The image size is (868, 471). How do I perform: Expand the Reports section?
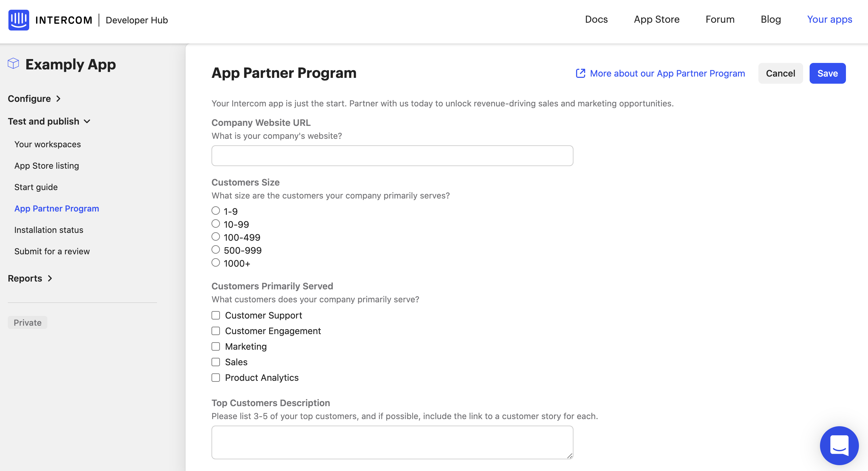[30, 278]
